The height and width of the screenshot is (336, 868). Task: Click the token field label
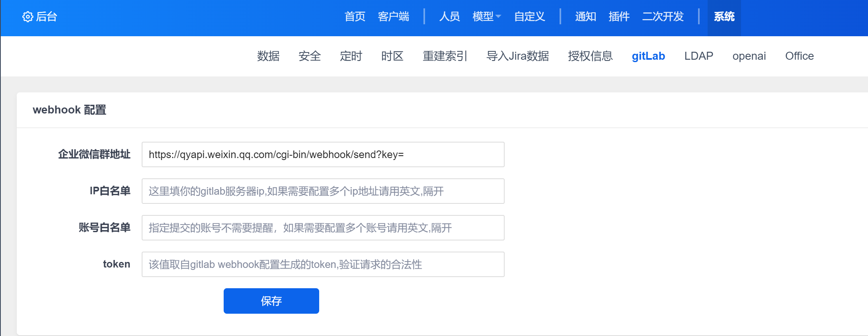pyautogui.click(x=117, y=264)
